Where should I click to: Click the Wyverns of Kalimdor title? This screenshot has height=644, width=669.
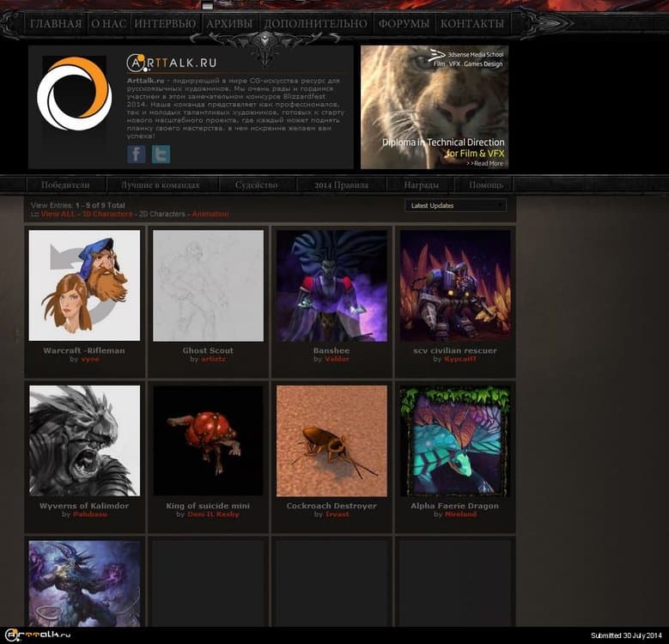84,506
